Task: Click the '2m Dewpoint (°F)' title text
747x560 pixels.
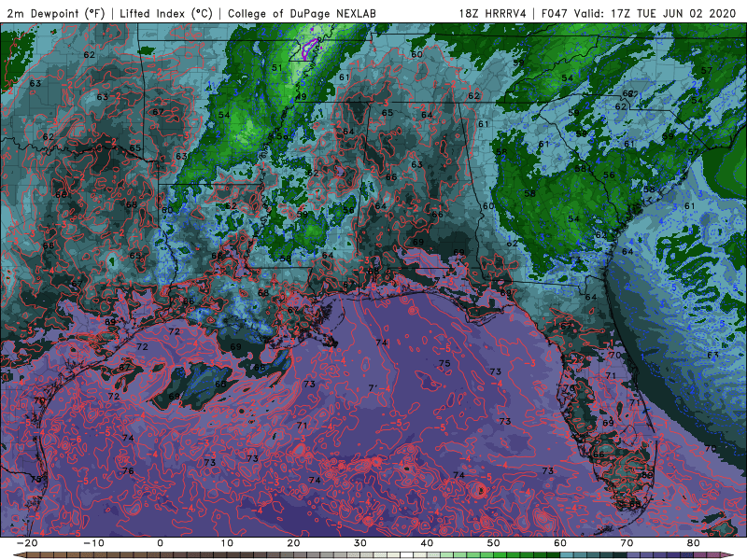Action: coord(56,14)
